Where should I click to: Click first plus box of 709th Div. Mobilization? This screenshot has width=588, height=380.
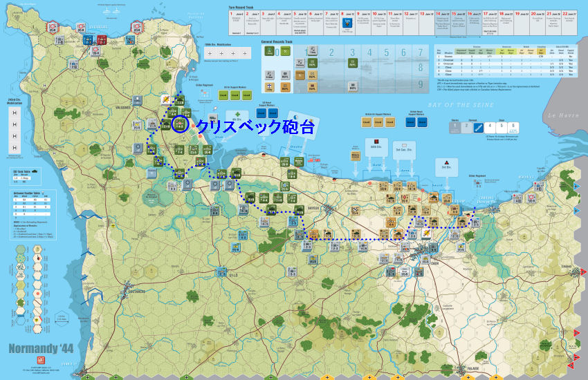click(210, 53)
